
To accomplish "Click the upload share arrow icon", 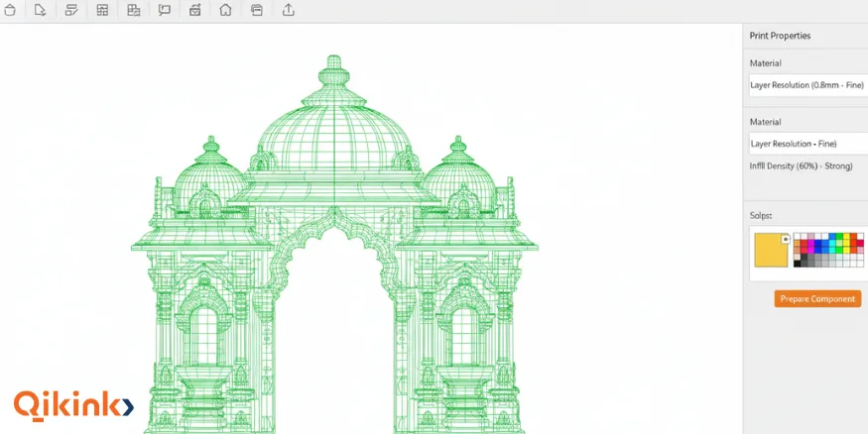I will pos(289,11).
